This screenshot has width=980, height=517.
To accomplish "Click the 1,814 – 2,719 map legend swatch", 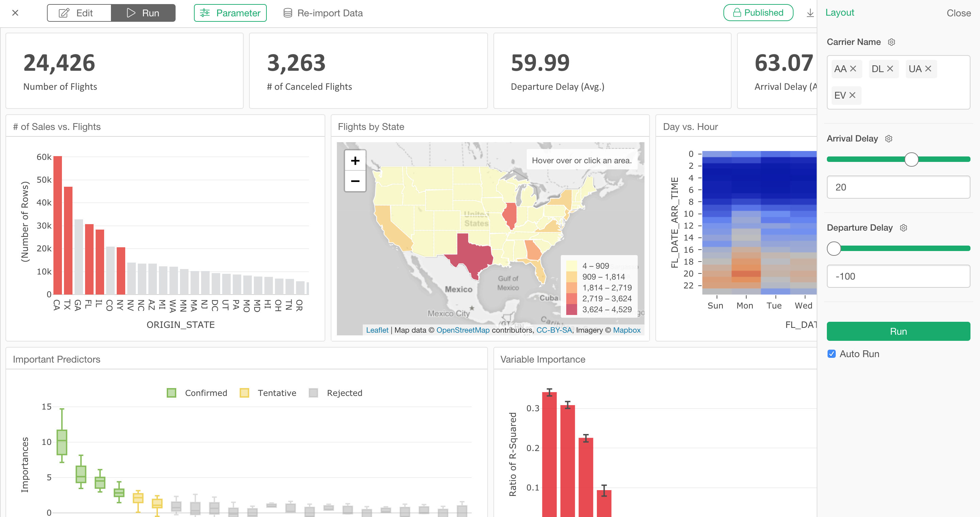I will [571, 288].
